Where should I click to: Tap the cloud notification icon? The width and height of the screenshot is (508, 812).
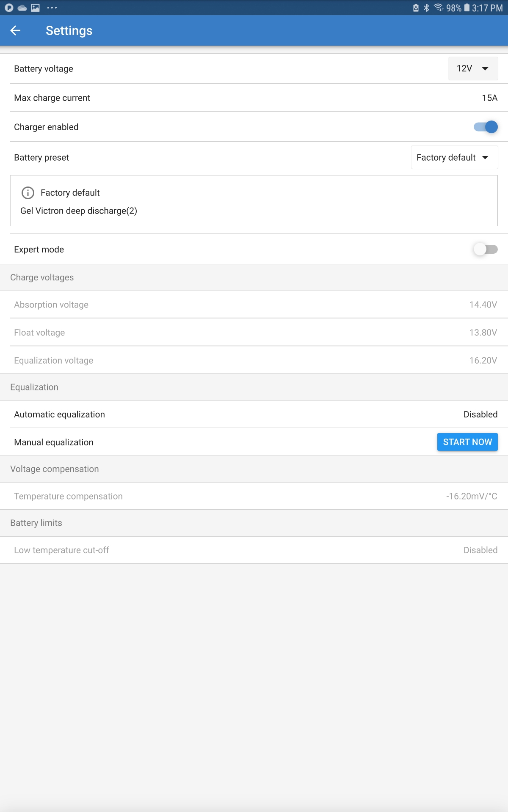[22, 8]
